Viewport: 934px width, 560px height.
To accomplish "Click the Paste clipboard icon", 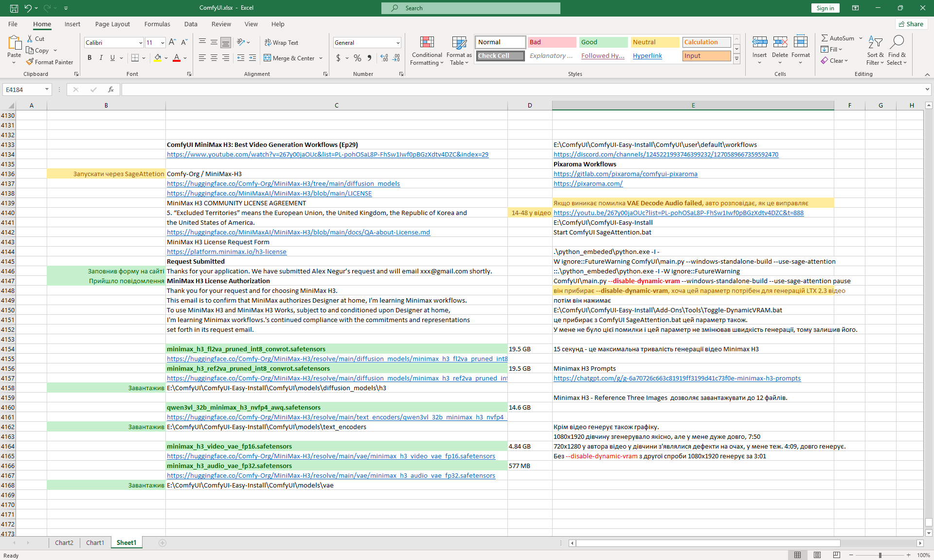I will [x=14, y=44].
